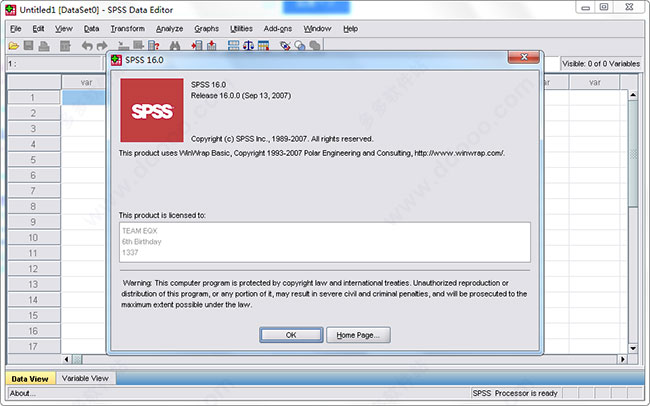Click the Home Page... button

pos(358,335)
